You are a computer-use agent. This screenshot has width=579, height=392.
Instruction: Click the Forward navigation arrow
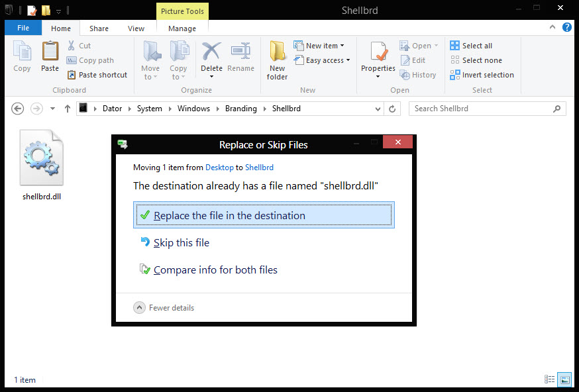pyautogui.click(x=36, y=109)
